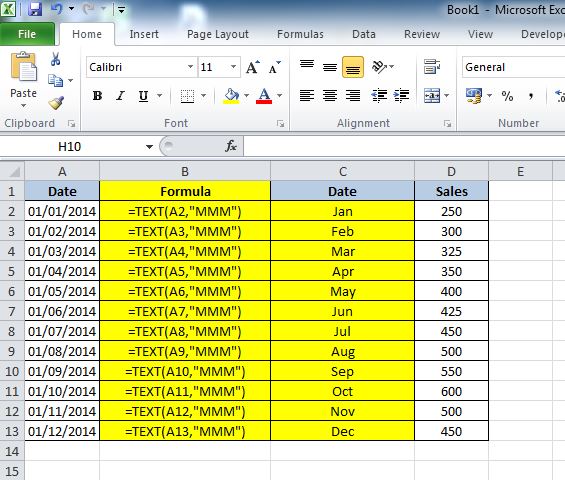
Task: Click the Save icon in quick access toolbar
Action: [35, 9]
